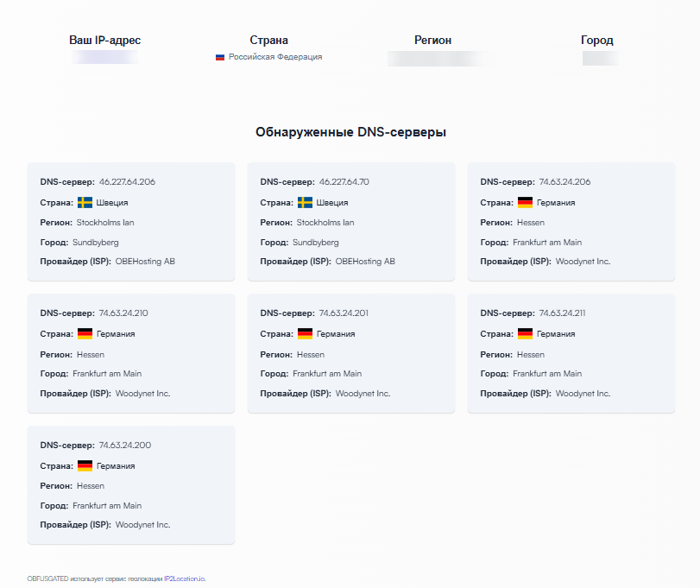This screenshot has height=588, width=700.
Task: Select the DNS server address 46.227.64.206
Action: click(x=127, y=182)
